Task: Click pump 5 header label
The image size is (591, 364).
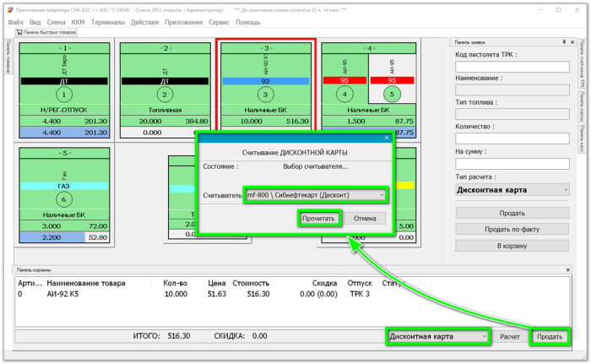Action: [64, 153]
